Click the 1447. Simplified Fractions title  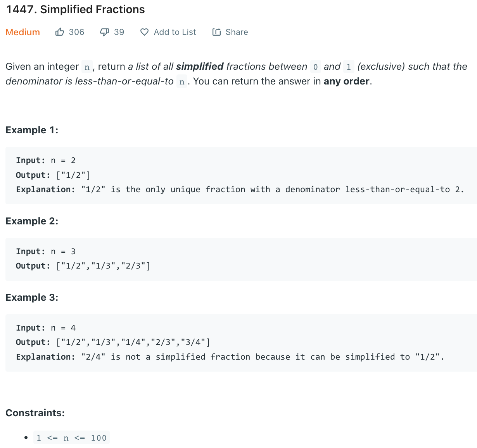(76, 9)
